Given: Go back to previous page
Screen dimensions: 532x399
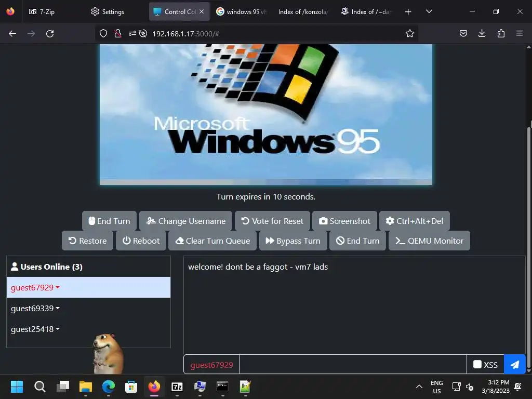Looking at the screenshot, I should pyautogui.click(x=12, y=34).
